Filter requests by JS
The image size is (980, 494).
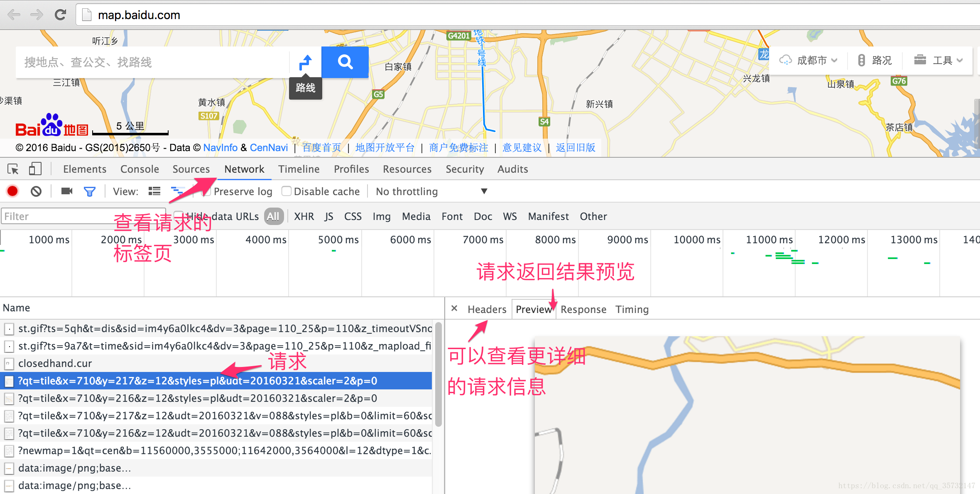point(329,216)
